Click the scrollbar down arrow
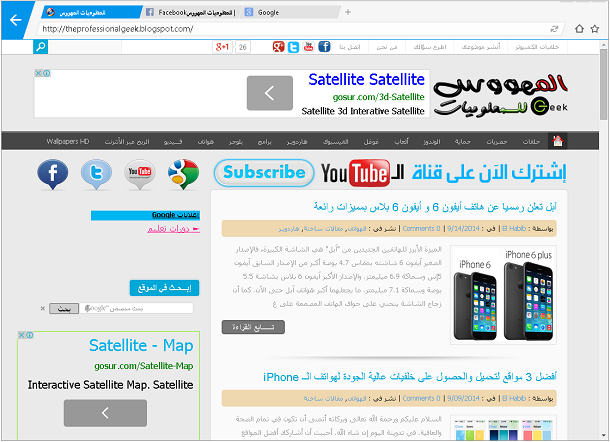Image resolution: width=610 pixels, height=442 pixels. [603, 436]
